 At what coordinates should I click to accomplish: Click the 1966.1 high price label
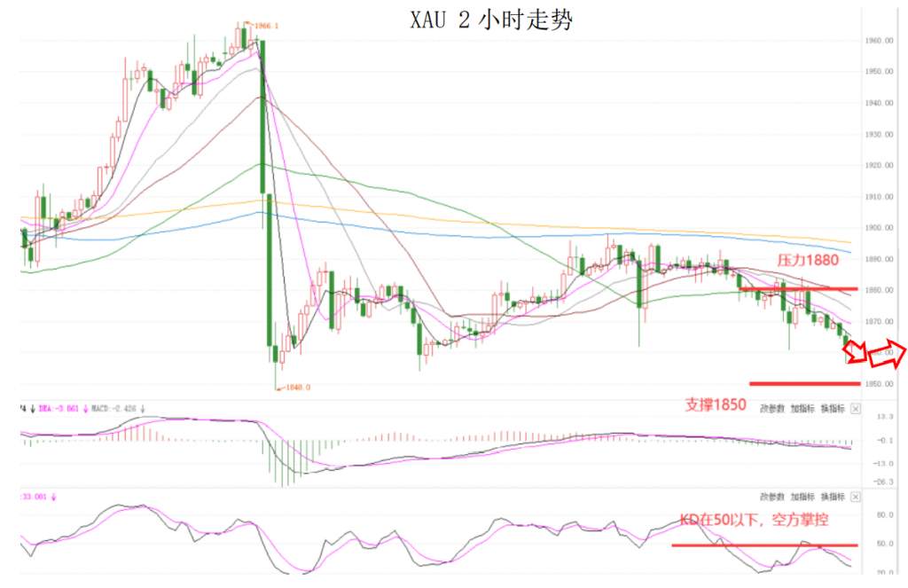click(266, 26)
